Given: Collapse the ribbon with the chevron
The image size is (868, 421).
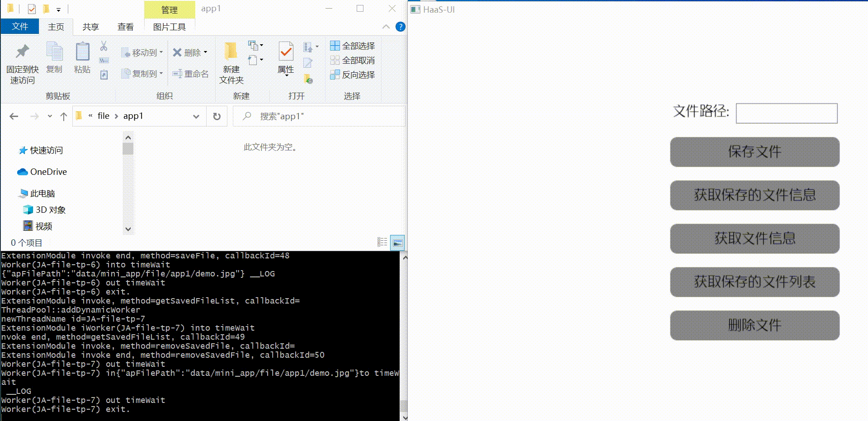Looking at the screenshot, I should tap(386, 27).
